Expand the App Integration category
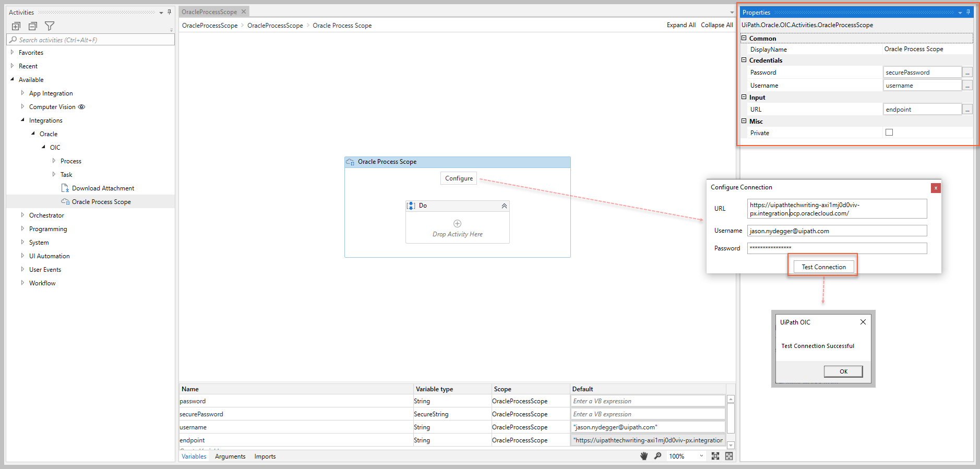The image size is (980, 469). coord(22,93)
